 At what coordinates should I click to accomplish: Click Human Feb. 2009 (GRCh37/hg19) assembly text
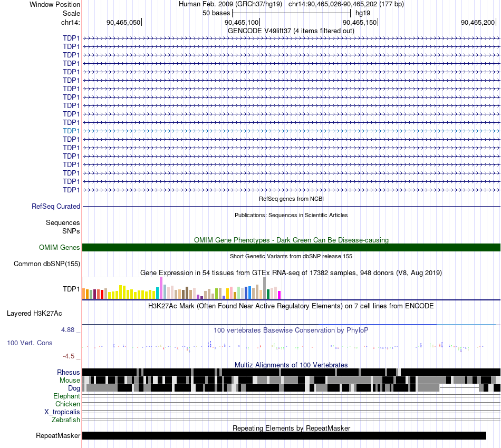click(230, 4)
